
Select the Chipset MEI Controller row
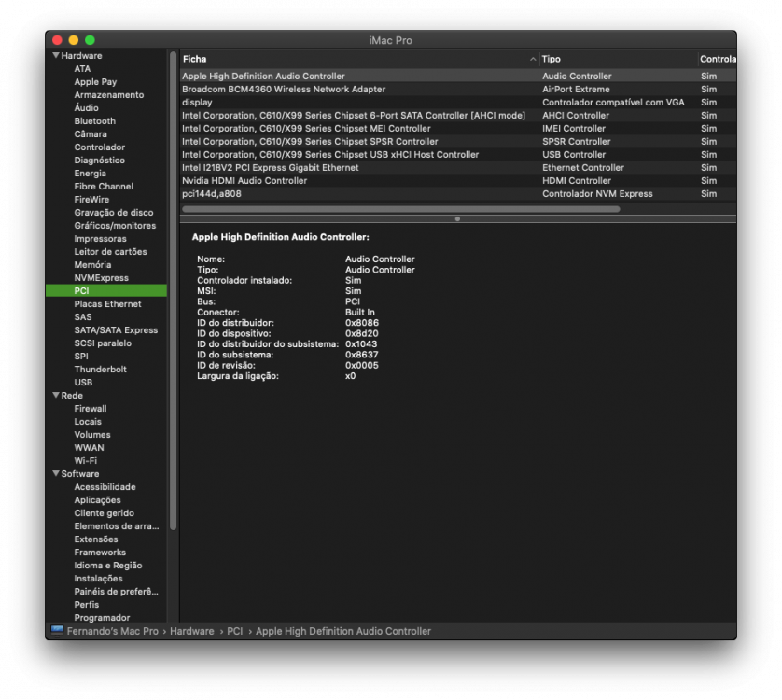(x=458, y=128)
